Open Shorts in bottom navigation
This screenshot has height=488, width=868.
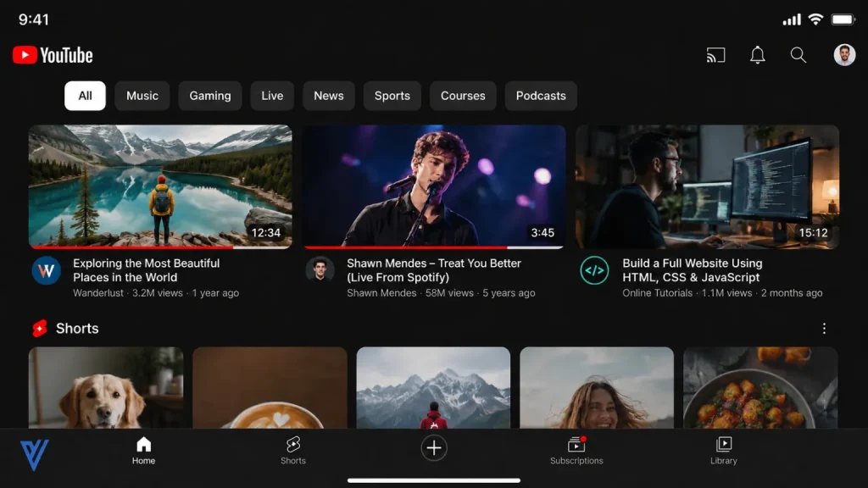coord(292,451)
